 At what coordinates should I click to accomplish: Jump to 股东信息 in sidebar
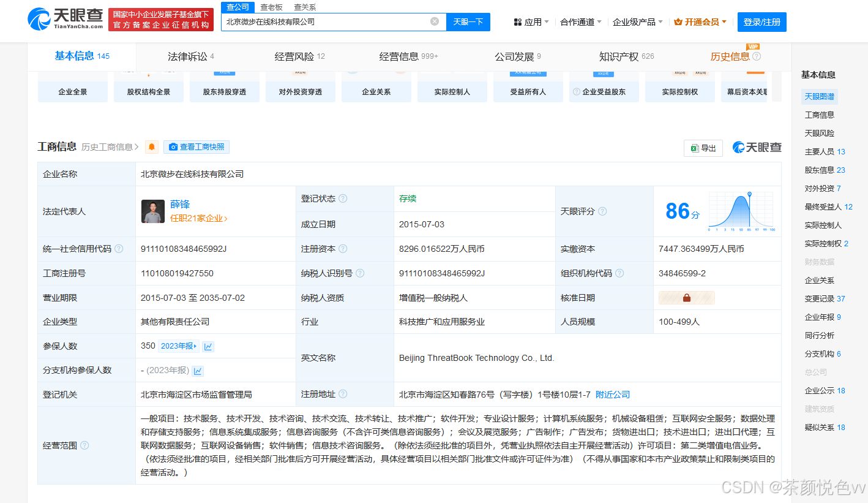pyautogui.click(x=825, y=170)
